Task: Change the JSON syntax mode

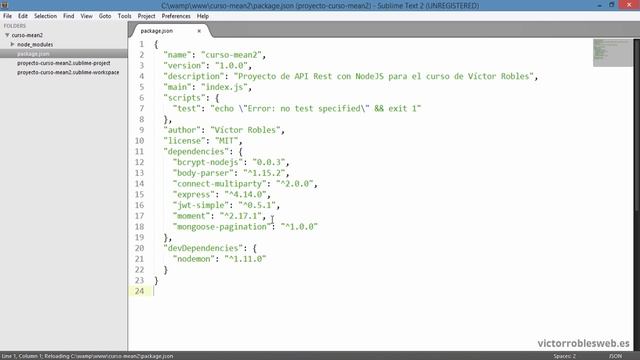Action: pos(616,356)
